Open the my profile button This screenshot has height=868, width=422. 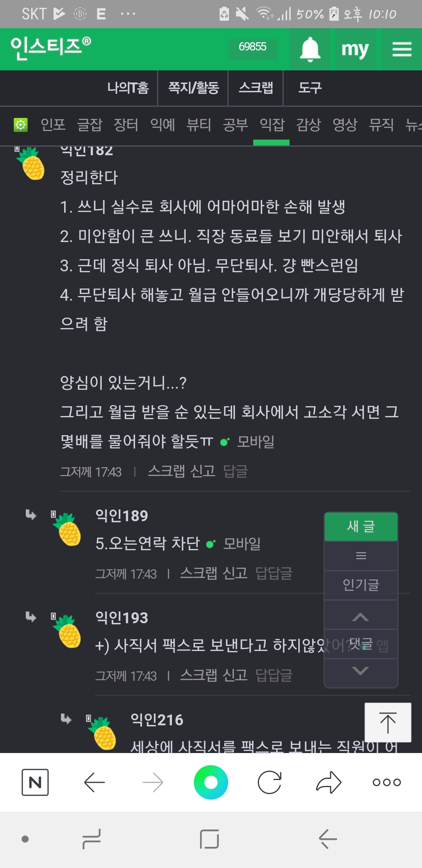click(x=355, y=49)
